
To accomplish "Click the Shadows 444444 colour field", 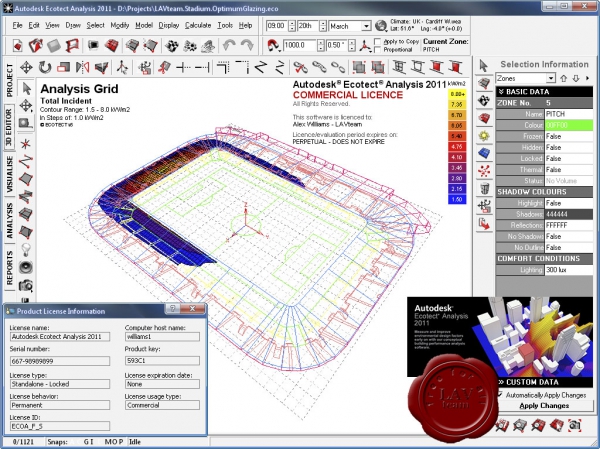I will 568,214.
